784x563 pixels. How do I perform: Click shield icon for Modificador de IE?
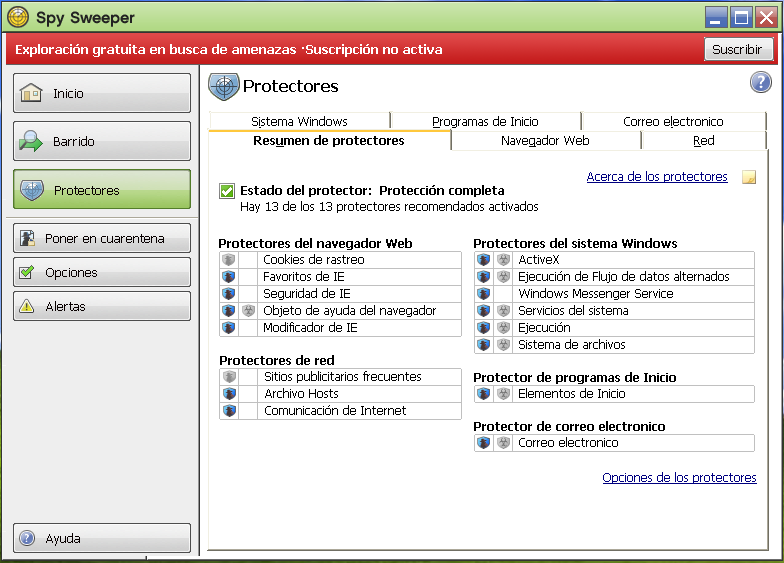pyautogui.click(x=229, y=328)
